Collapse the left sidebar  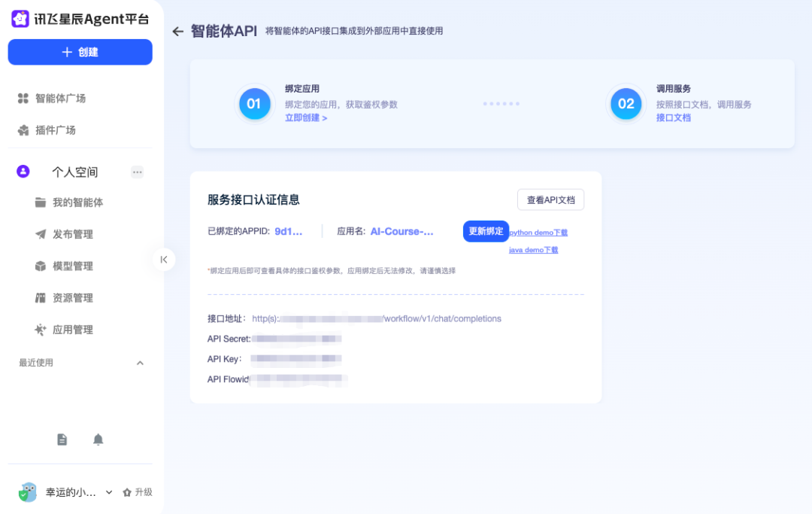point(164,260)
